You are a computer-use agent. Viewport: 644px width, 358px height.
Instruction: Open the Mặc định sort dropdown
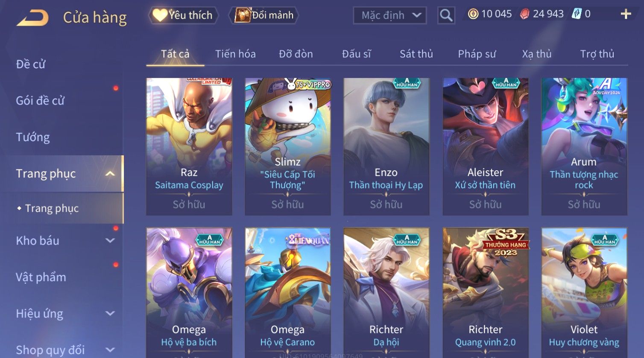(x=390, y=15)
